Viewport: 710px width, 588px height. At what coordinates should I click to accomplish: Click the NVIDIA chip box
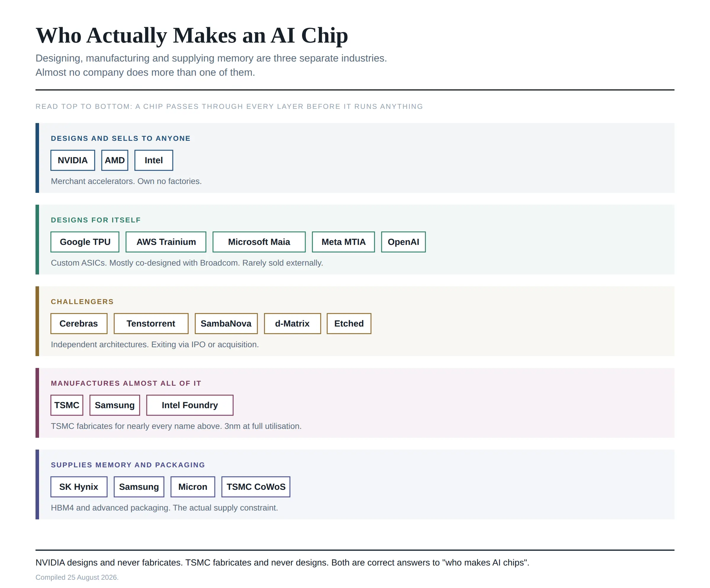click(x=73, y=160)
